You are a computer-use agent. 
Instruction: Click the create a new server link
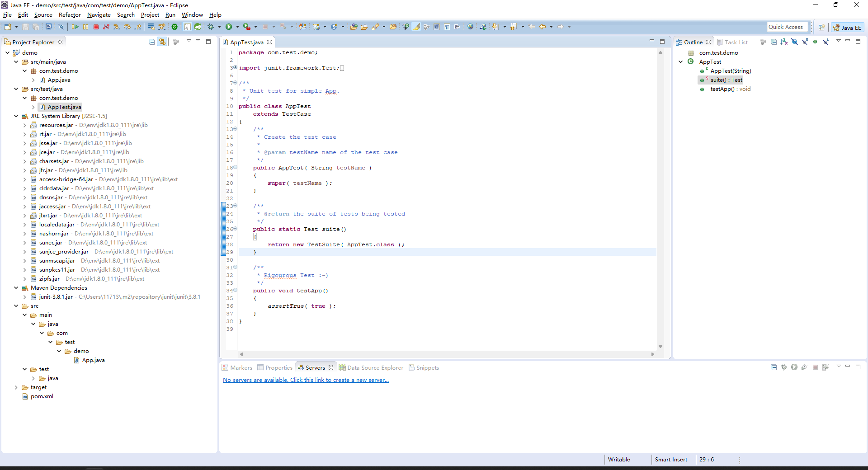306,380
